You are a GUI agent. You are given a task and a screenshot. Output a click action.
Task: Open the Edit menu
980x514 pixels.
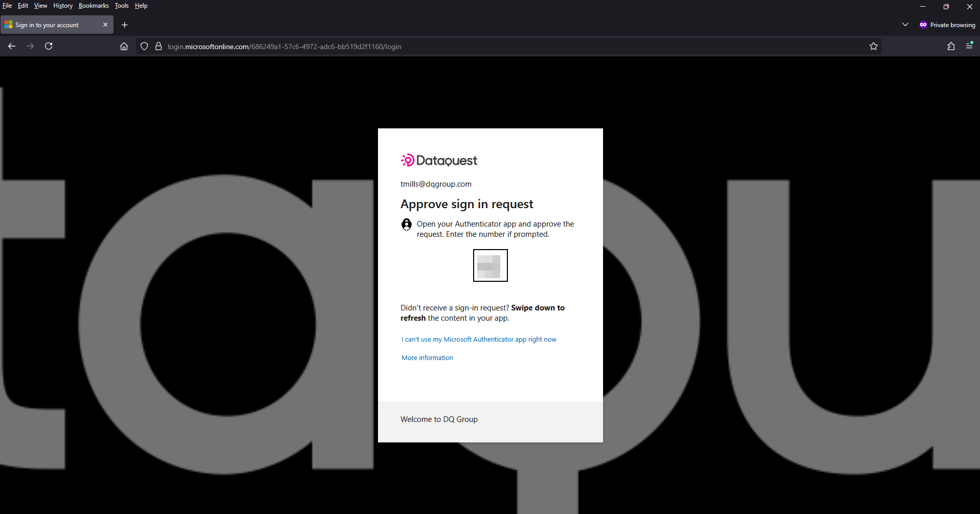click(23, 6)
